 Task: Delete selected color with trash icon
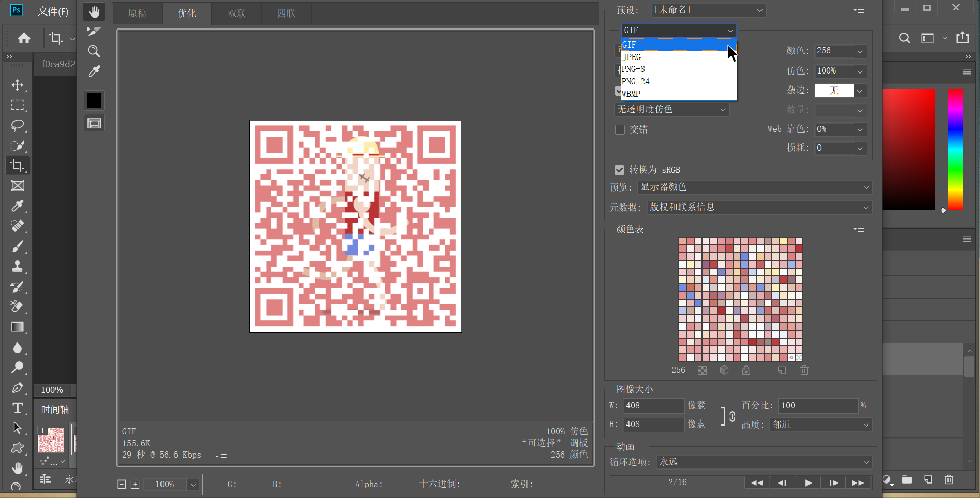[x=804, y=370]
